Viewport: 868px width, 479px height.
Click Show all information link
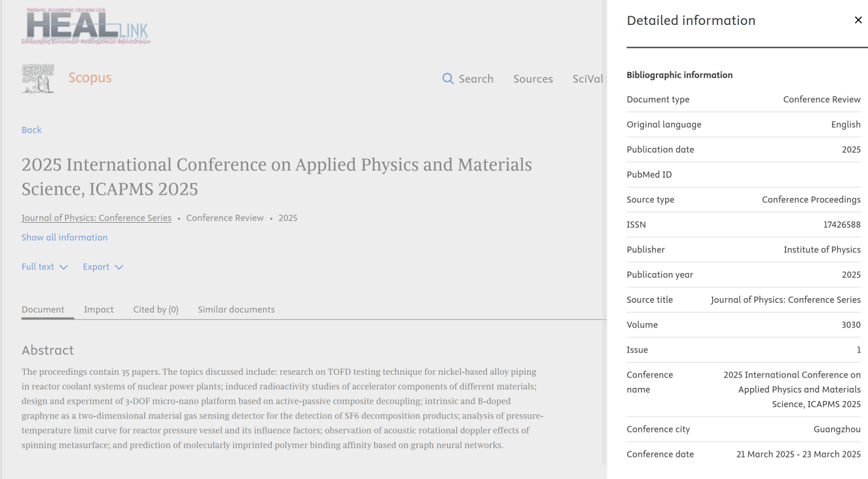click(x=65, y=237)
